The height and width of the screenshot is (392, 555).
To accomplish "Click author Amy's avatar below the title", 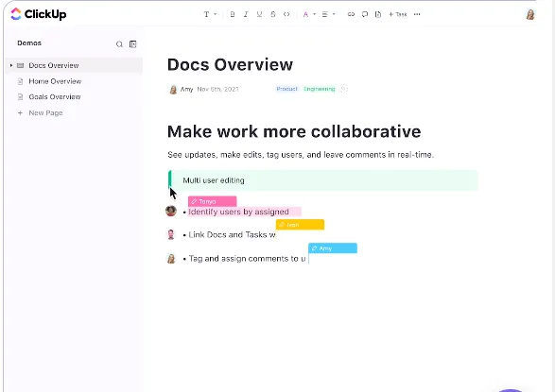I will (173, 90).
